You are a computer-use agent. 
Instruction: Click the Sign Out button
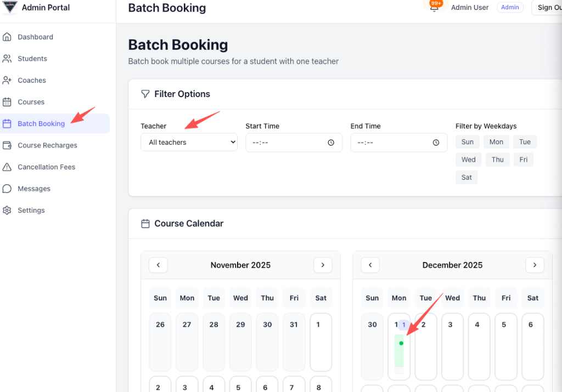point(552,7)
